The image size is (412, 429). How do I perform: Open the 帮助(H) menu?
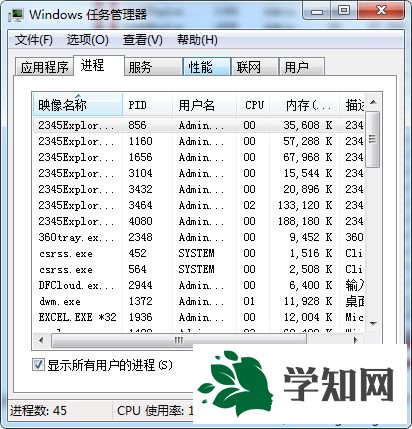197,40
